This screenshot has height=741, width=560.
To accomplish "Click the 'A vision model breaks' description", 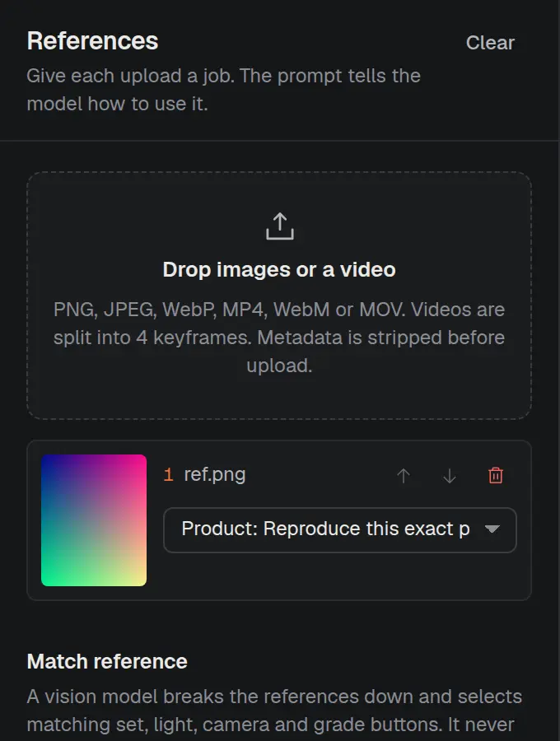I will pos(274,711).
